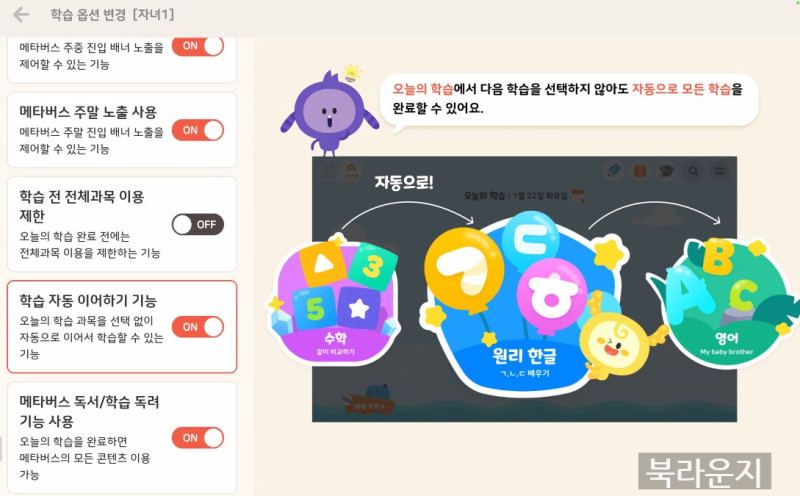This screenshot has height=496, width=800.
Task: Turn off 메타버스 독서/학습 독려 기능 toggle
Action: click(198, 438)
